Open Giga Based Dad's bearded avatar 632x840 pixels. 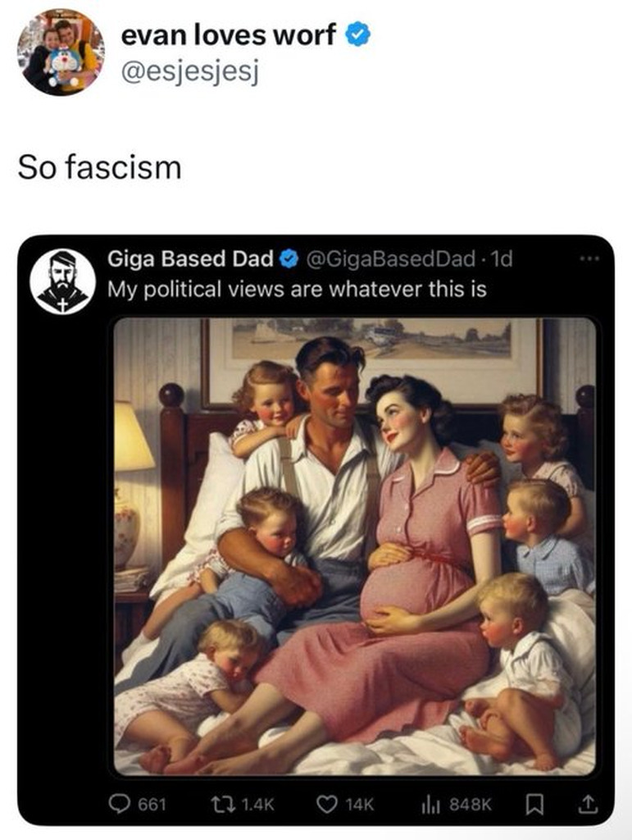pos(63,281)
